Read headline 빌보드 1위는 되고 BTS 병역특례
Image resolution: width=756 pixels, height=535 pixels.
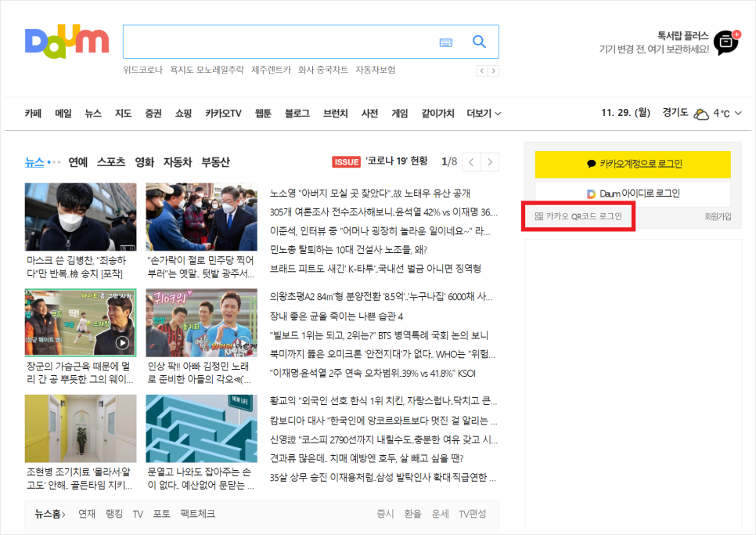point(379,336)
